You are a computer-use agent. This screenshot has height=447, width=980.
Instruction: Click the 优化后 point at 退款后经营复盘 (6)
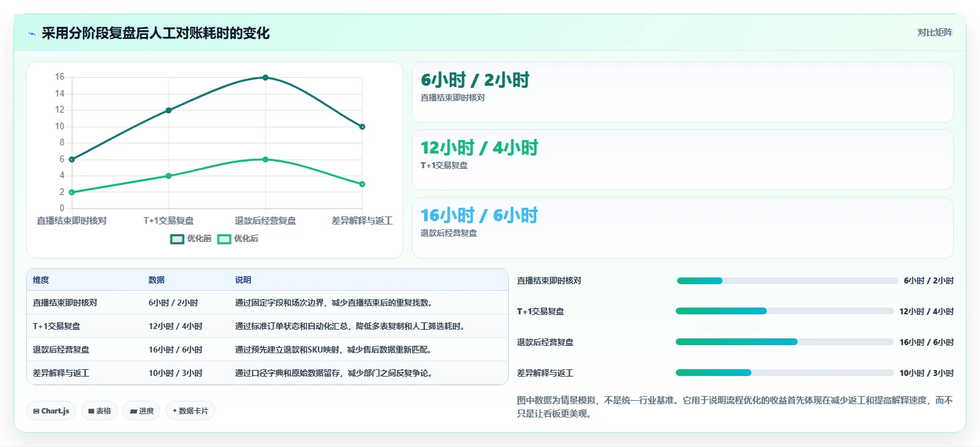tap(265, 159)
